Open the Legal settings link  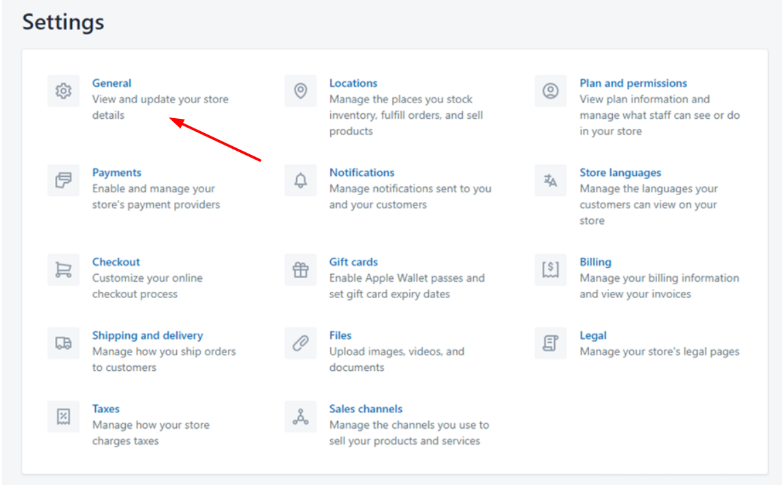coord(593,336)
